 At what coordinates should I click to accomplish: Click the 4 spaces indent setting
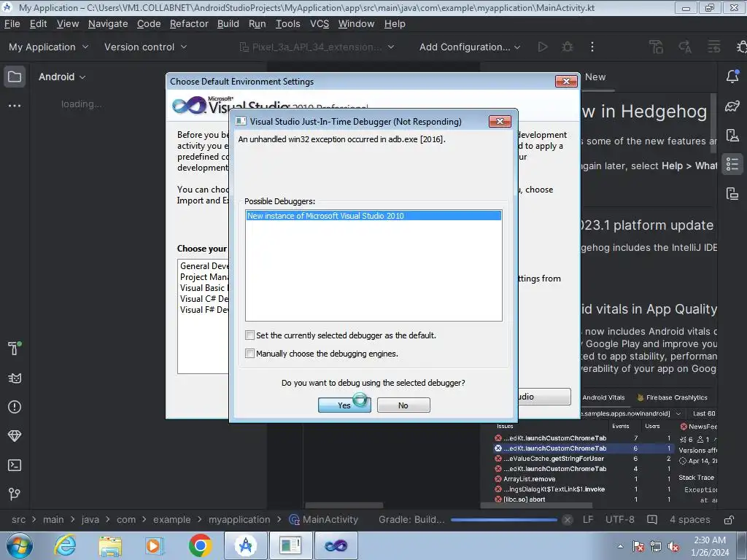coord(690,519)
